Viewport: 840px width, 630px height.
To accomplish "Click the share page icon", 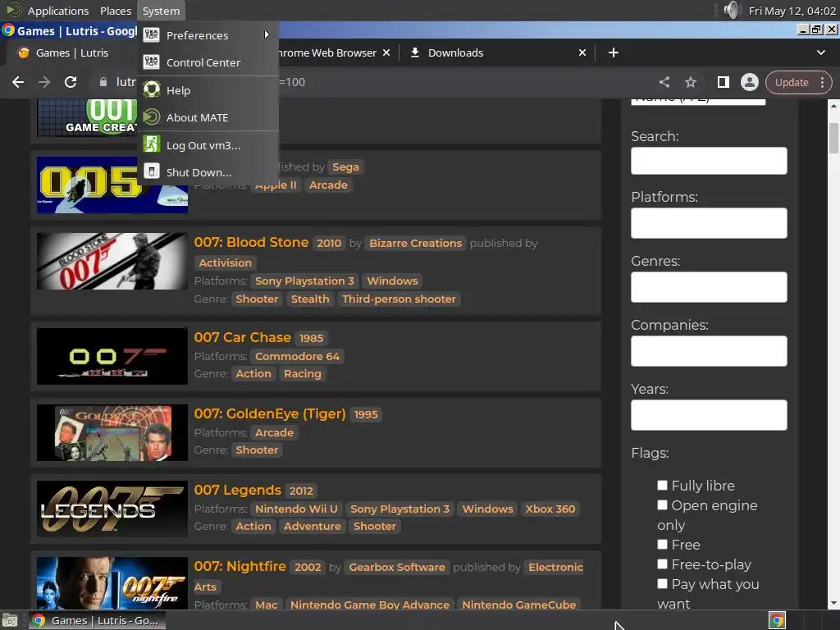I will [664, 82].
